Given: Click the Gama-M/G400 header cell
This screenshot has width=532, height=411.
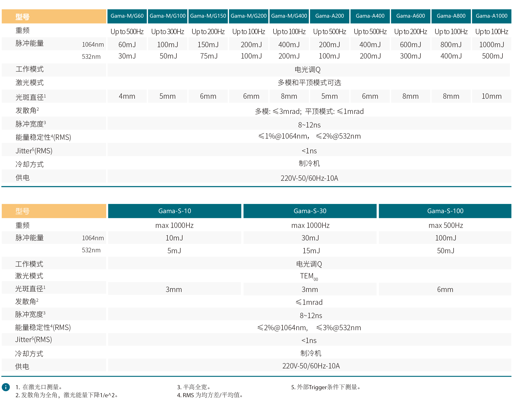Looking at the screenshot, I should click(289, 16).
